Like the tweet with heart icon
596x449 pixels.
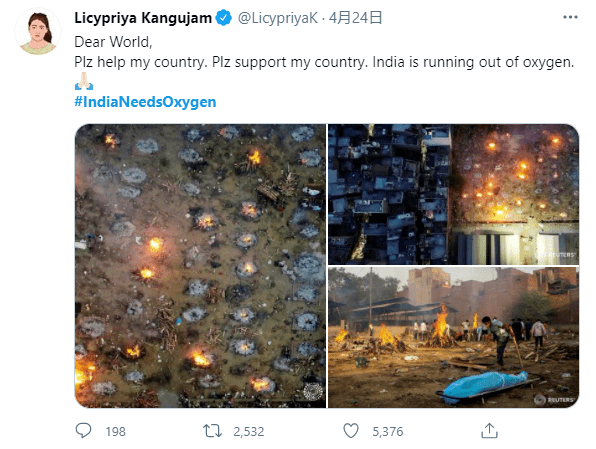[350, 431]
